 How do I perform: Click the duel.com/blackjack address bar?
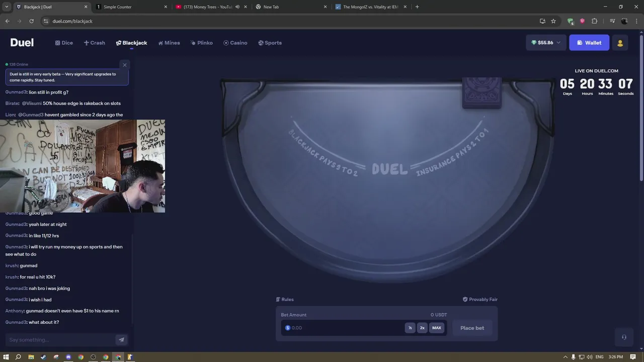[292, 21]
